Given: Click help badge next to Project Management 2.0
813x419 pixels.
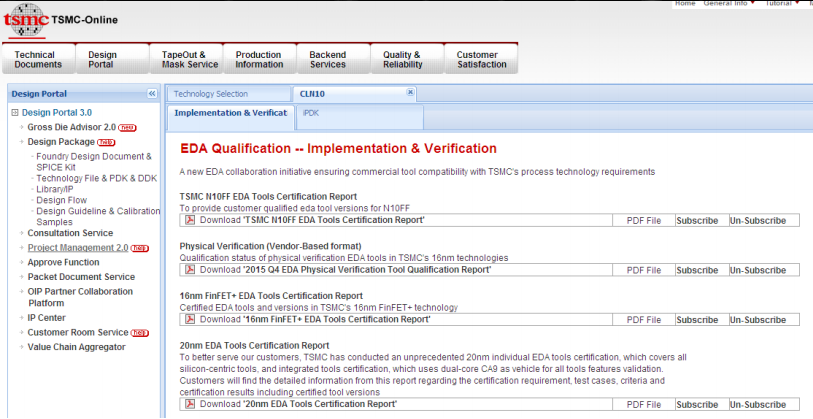Looking at the screenshot, I should pyautogui.click(x=140, y=248).
